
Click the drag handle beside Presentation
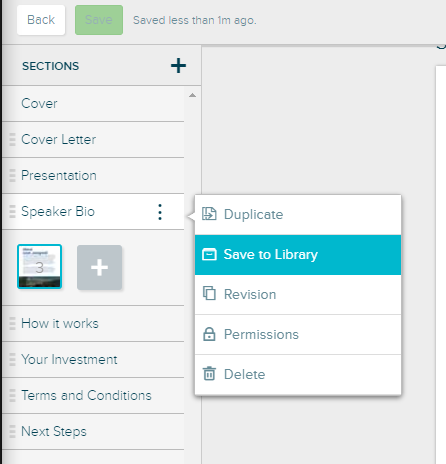point(12,175)
